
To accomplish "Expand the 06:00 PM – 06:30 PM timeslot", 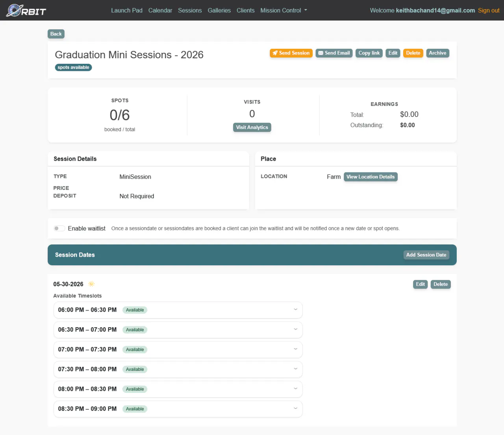I will pos(178,310).
